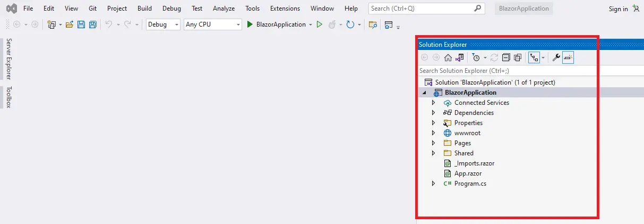Click the Show All Files icon

(x=518, y=57)
